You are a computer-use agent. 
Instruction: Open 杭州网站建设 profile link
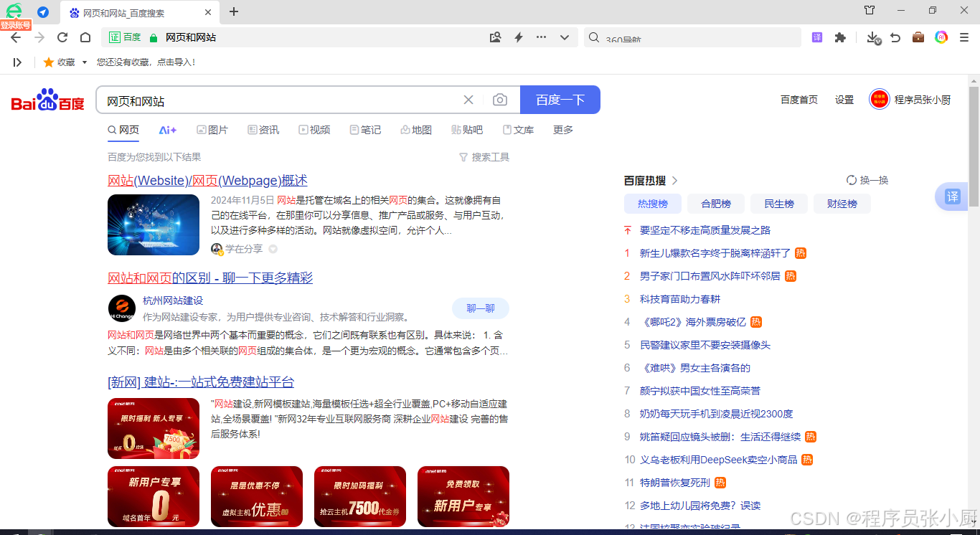[173, 300]
